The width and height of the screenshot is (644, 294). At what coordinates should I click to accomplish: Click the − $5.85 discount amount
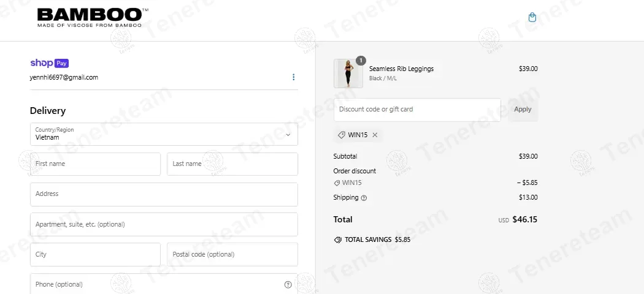click(x=527, y=183)
